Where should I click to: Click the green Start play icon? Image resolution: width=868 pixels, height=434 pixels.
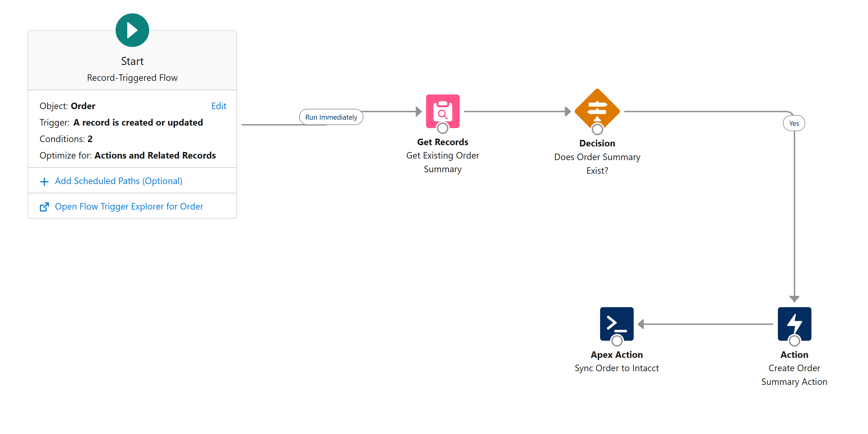(132, 30)
